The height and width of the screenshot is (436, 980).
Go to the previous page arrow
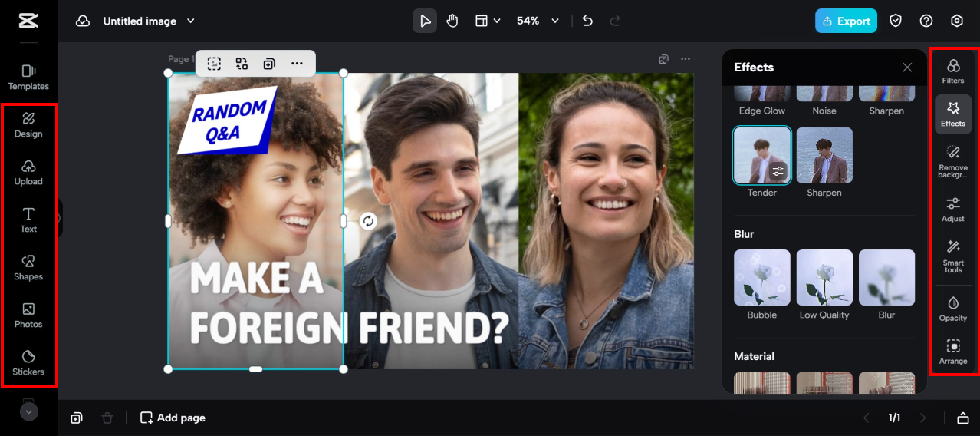867,418
